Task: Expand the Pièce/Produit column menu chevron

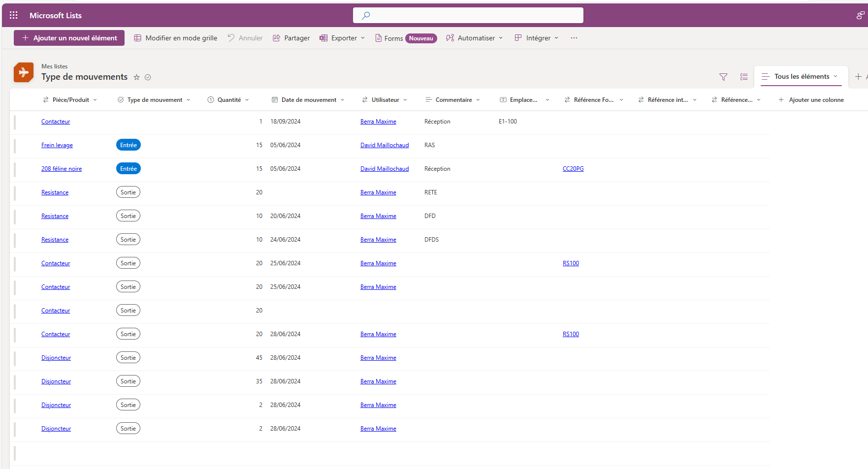Action: (x=95, y=100)
